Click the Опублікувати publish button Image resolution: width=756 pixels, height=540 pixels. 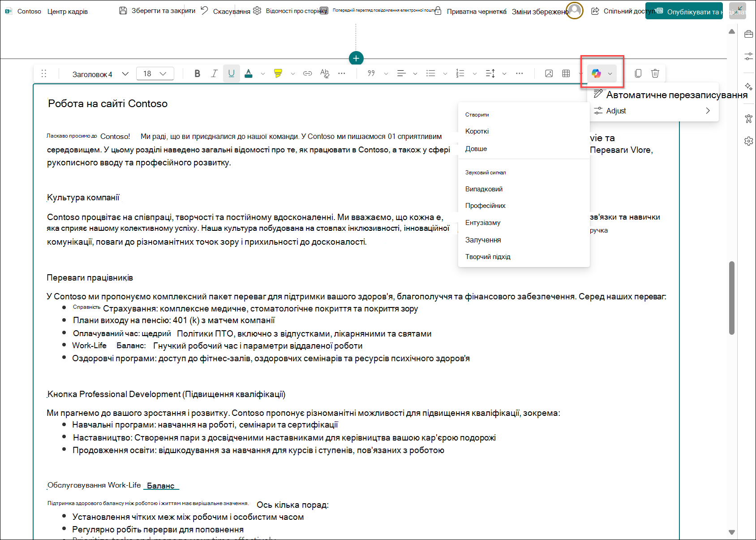pos(684,11)
